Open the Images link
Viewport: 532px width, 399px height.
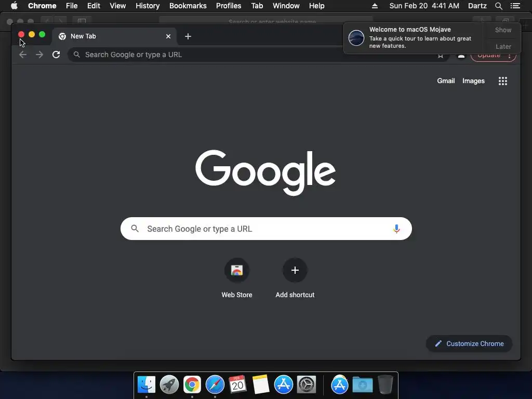point(473,81)
